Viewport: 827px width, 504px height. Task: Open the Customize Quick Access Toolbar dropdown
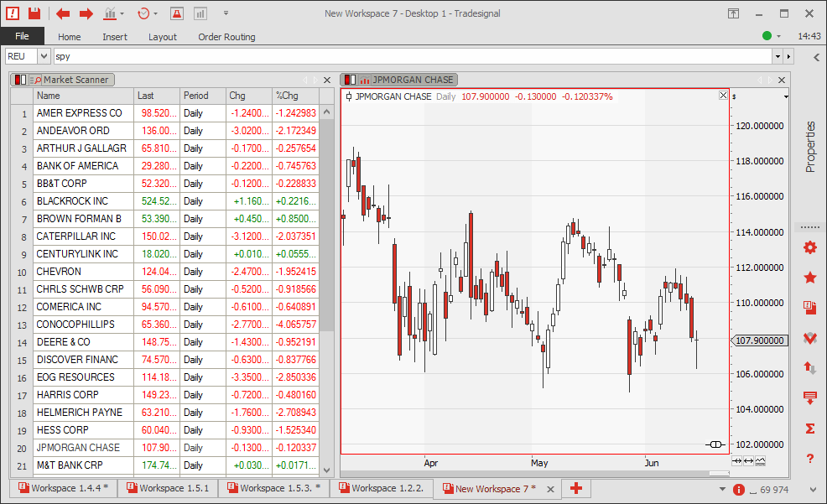pos(226,13)
